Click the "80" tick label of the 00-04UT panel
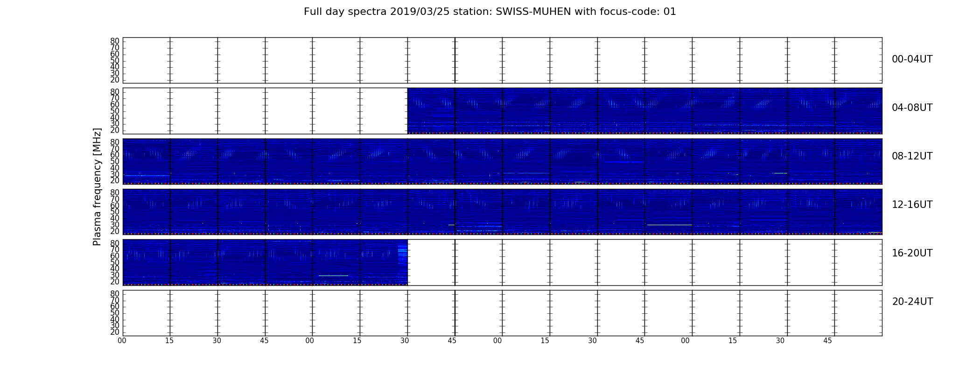The image size is (980, 373). 115,41
